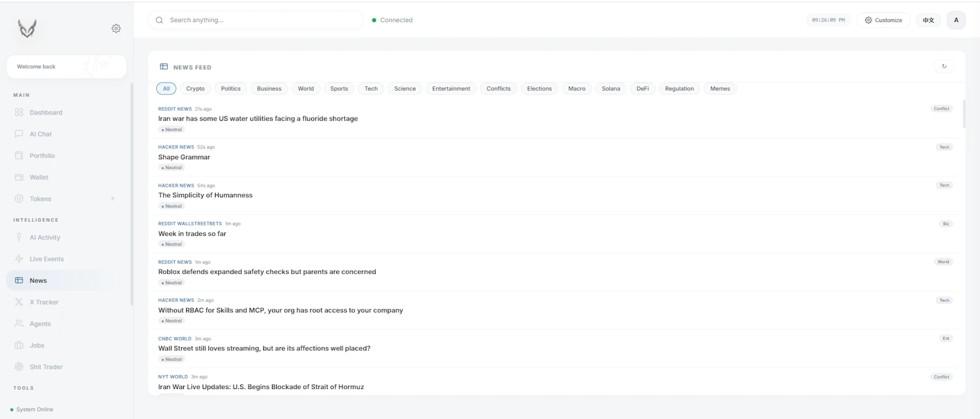Click the Shit Trader target icon
This screenshot has height=419, width=980.
pyautogui.click(x=19, y=367)
